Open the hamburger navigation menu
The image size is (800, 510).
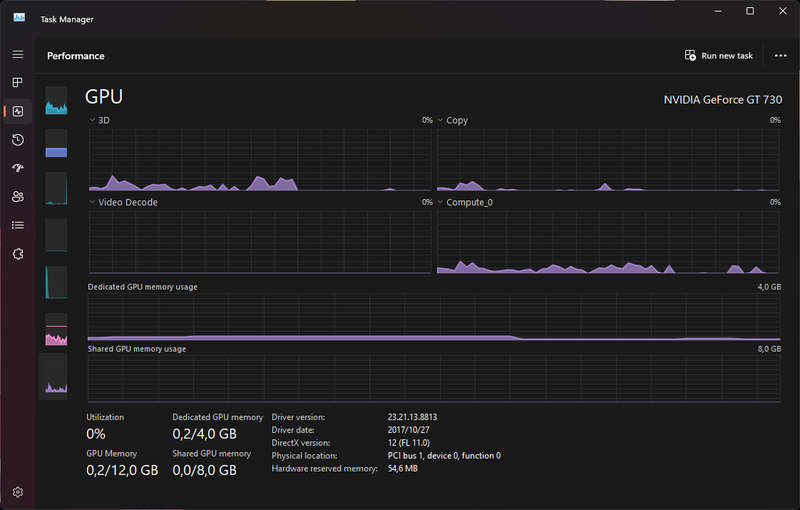click(x=18, y=54)
